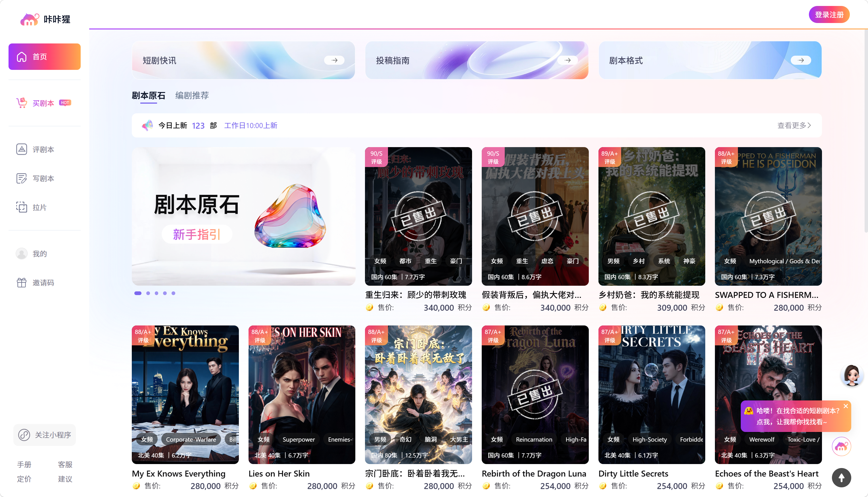This screenshot has width=868, height=497.
Task: Switch to the 编剧推荐 tab
Action: click(x=192, y=95)
